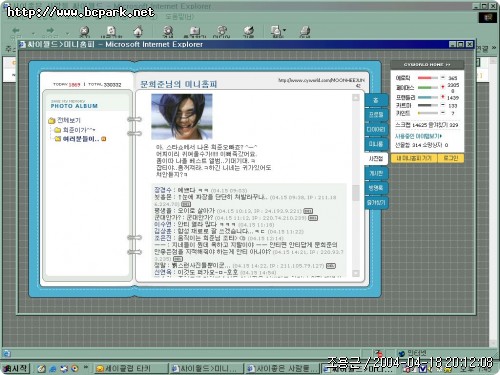The height and width of the screenshot is (375, 500).
Task: Switch to the 다이어리 tab
Action: (376, 129)
